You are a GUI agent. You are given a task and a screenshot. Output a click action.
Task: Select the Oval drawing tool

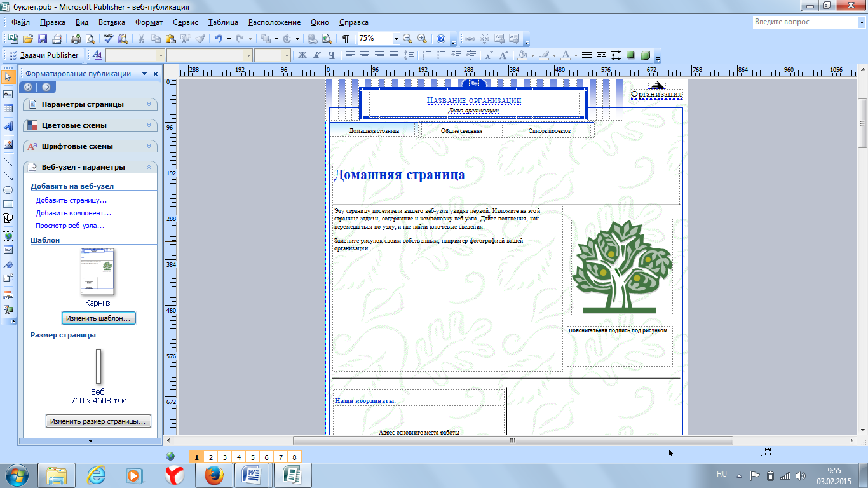point(8,190)
